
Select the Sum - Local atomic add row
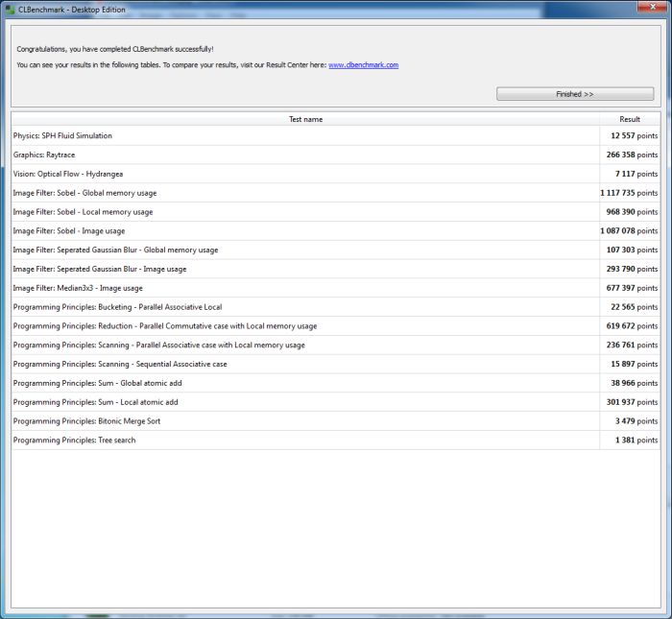point(336,402)
